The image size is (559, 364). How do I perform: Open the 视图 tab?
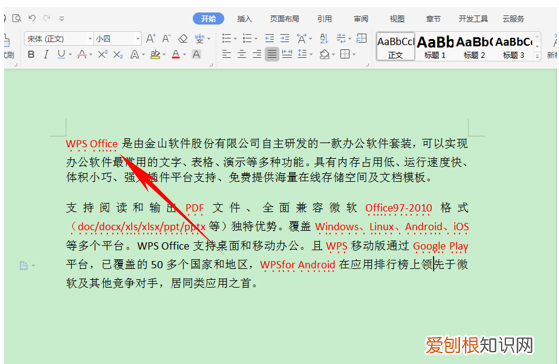click(x=397, y=19)
